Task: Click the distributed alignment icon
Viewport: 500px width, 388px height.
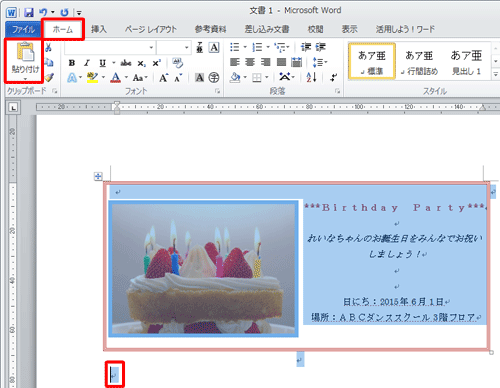Action: click(x=296, y=62)
